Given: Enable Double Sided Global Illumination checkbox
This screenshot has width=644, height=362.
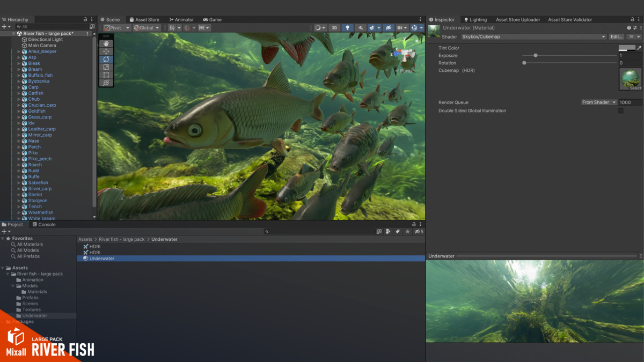Looking at the screenshot, I should [x=621, y=111].
